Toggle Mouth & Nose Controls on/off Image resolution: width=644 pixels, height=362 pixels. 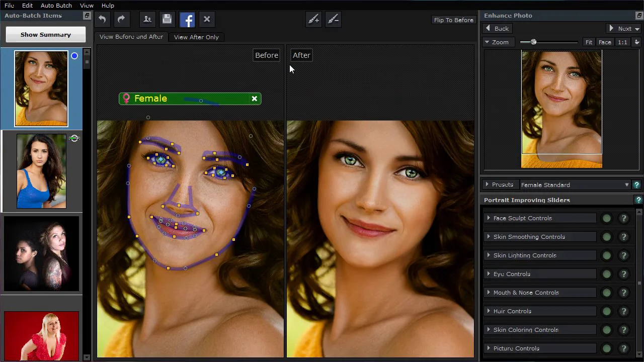607,293
